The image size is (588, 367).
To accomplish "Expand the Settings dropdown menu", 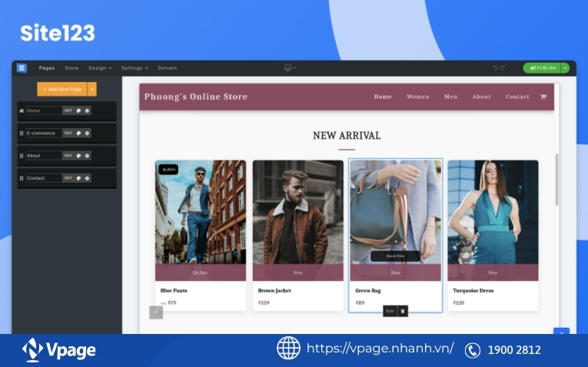I will point(135,68).
